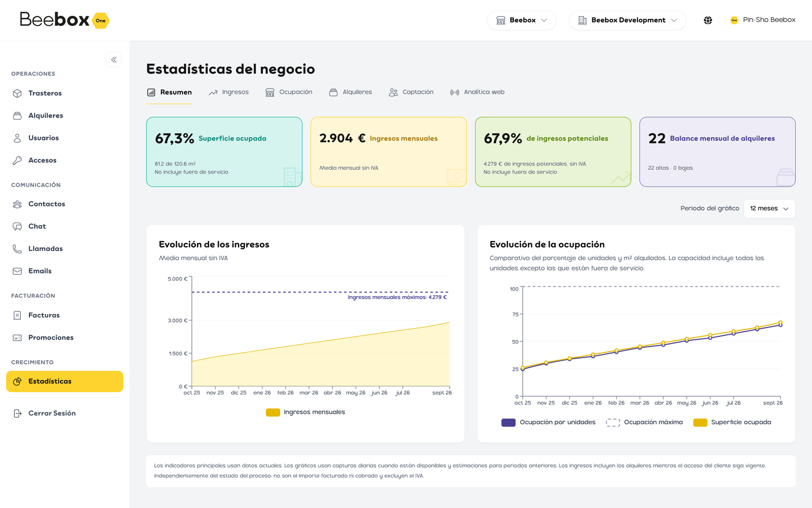Click the globe language icon
The height and width of the screenshot is (508, 812).
coord(708,20)
